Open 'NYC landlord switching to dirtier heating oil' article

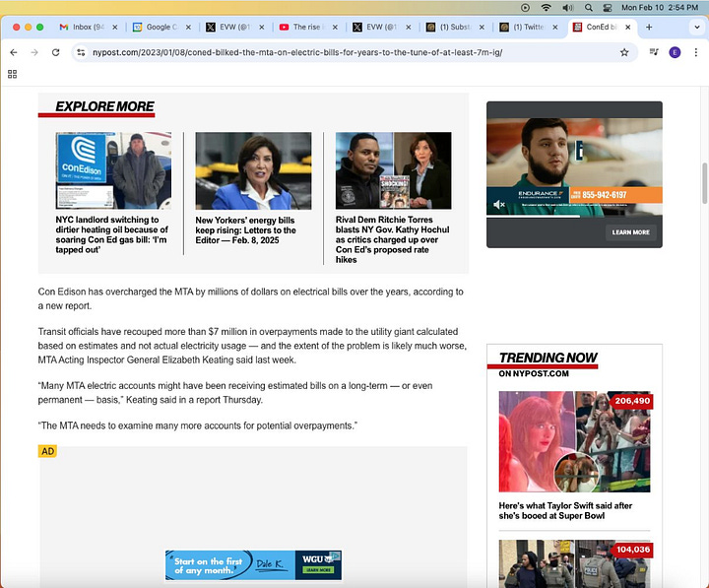tap(111, 234)
